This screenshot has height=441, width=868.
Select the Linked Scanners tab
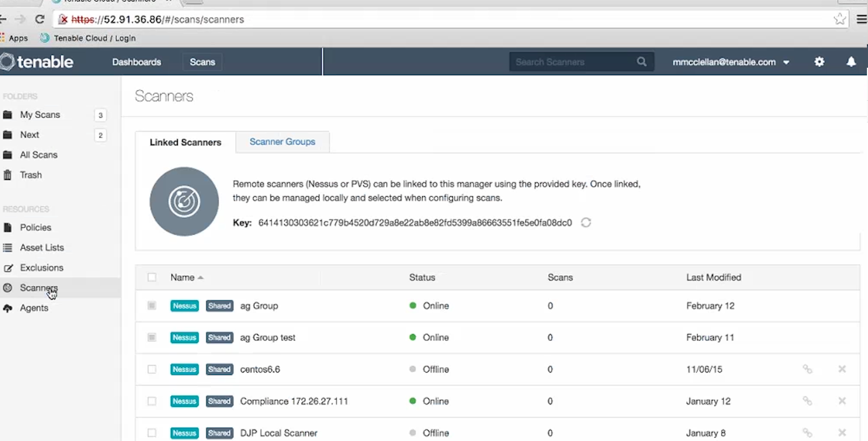pyautogui.click(x=185, y=142)
